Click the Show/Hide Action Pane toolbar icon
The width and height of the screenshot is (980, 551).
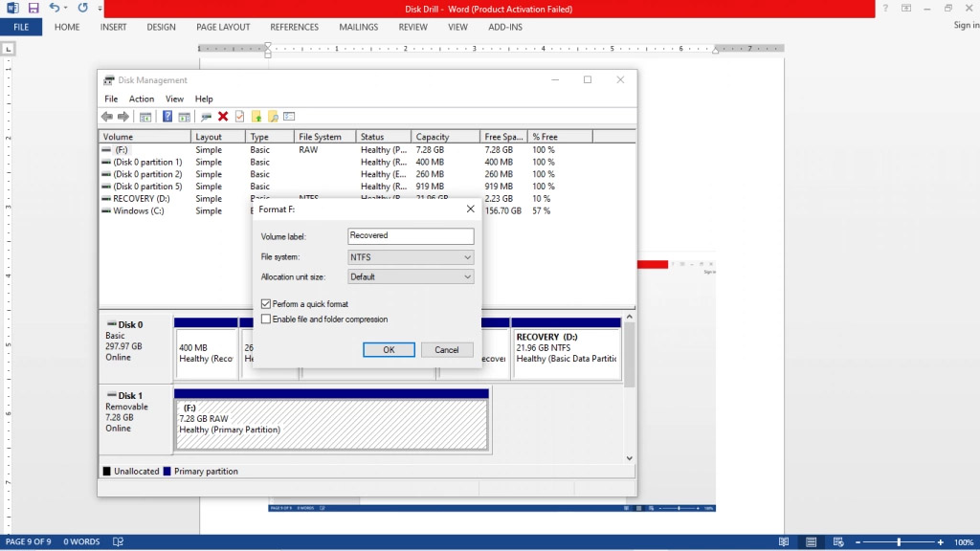click(185, 117)
